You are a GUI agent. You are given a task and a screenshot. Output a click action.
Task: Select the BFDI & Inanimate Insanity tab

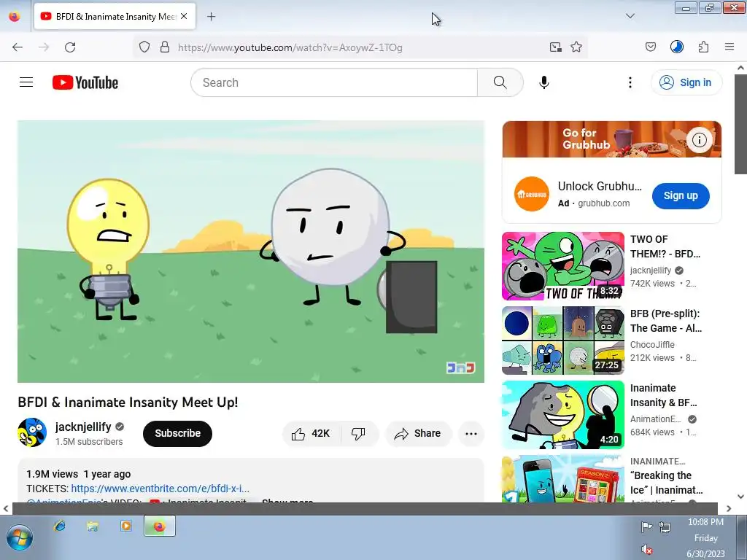(115, 17)
